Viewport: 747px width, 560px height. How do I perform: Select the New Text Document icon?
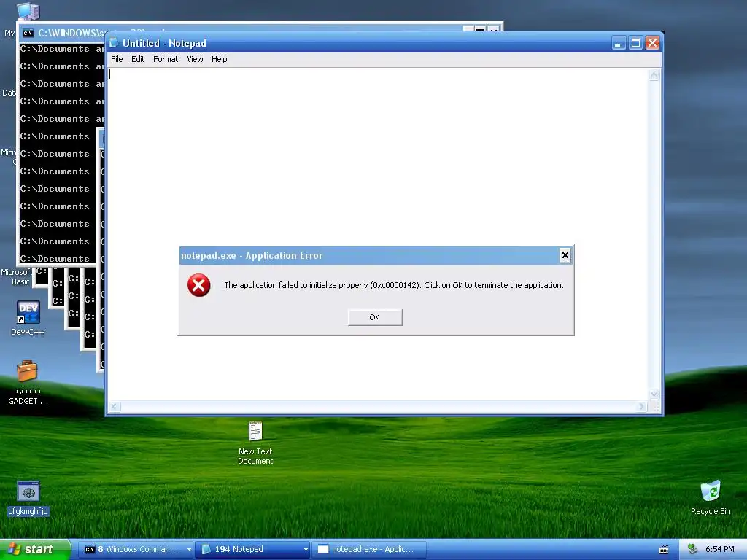pyautogui.click(x=255, y=443)
